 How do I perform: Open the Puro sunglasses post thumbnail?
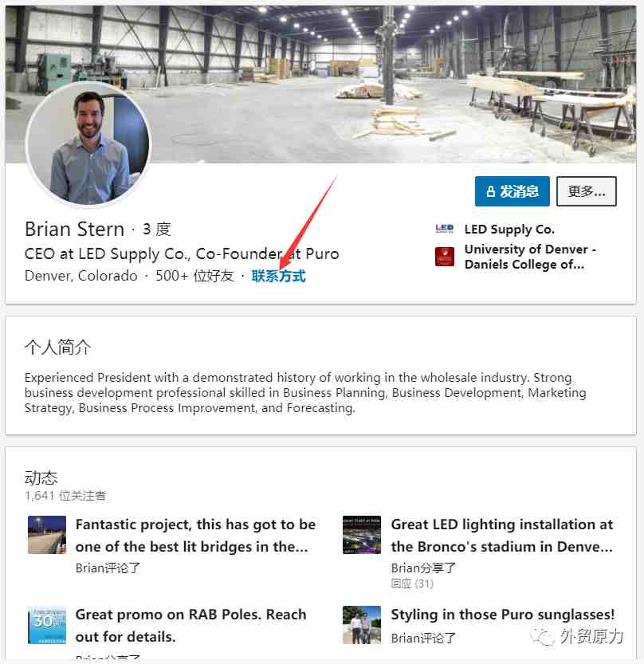(362, 625)
